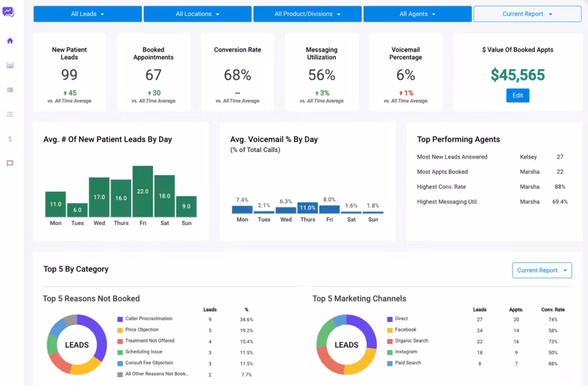Open the chat message sidebar icon
Screen dimensions: 588x386
click(10, 163)
